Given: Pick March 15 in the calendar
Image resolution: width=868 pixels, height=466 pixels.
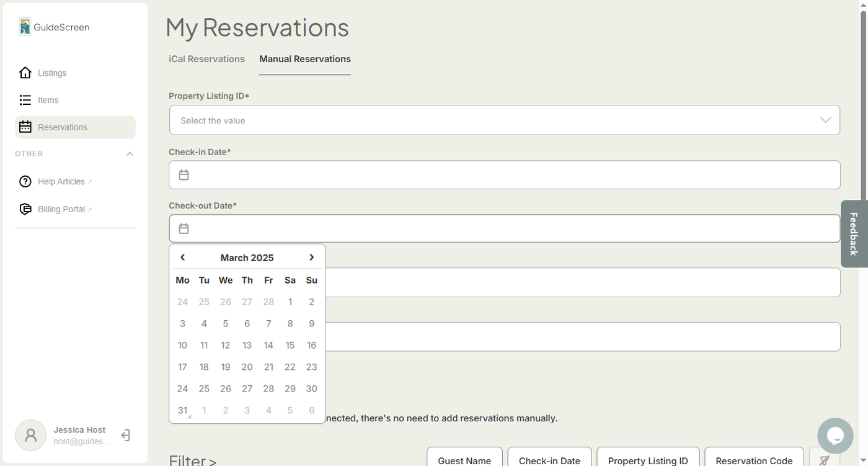Looking at the screenshot, I should (x=290, y=345).
